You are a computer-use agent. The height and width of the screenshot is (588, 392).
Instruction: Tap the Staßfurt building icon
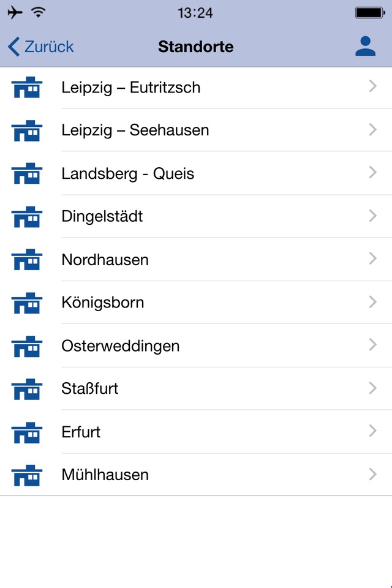click(27, 389)
